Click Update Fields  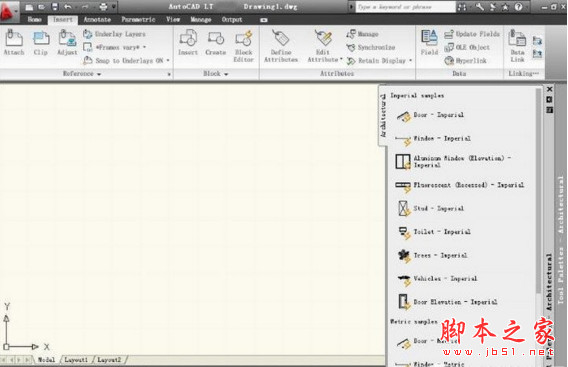click(x=472, y=34)
